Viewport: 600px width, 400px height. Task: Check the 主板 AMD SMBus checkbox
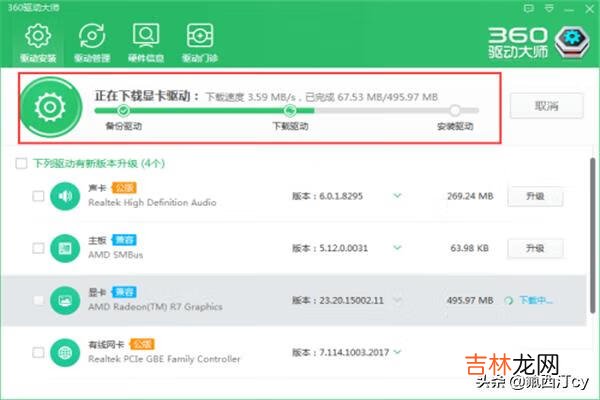coord(38,248)
